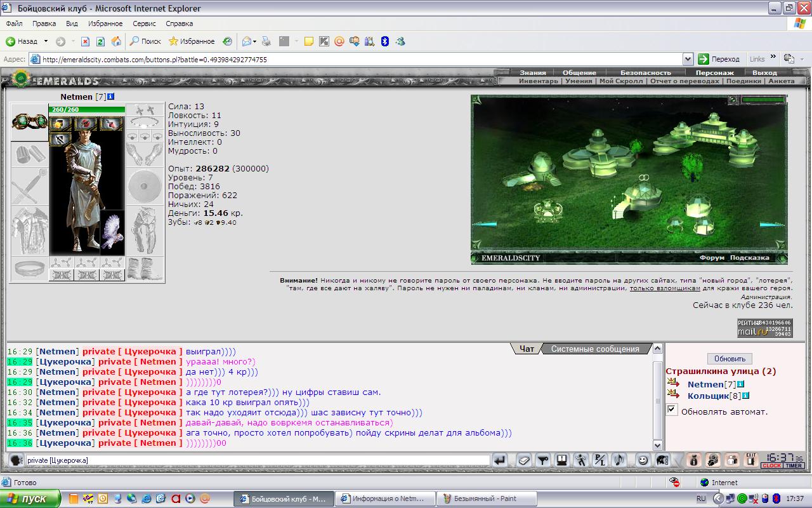Click the running figure icon in chat toolbar
The height and width of the screenshot is (508, 812).
click(x=580, y=460)
